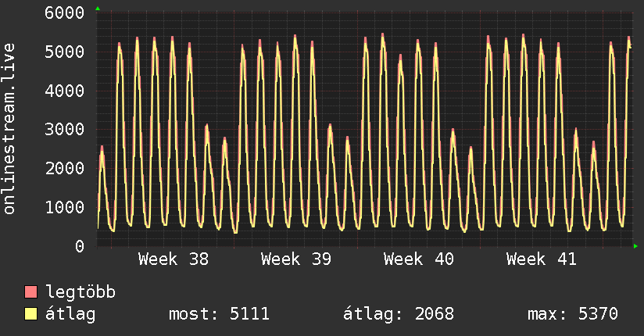
Task: Click the Week 40 axis label
Action: point(419,259)
